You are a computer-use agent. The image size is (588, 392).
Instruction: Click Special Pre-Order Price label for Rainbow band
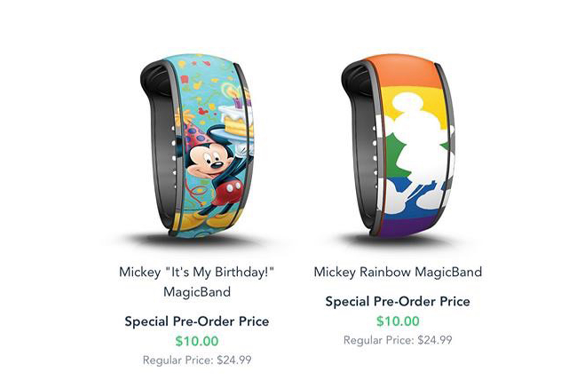[x=398, y=301]
